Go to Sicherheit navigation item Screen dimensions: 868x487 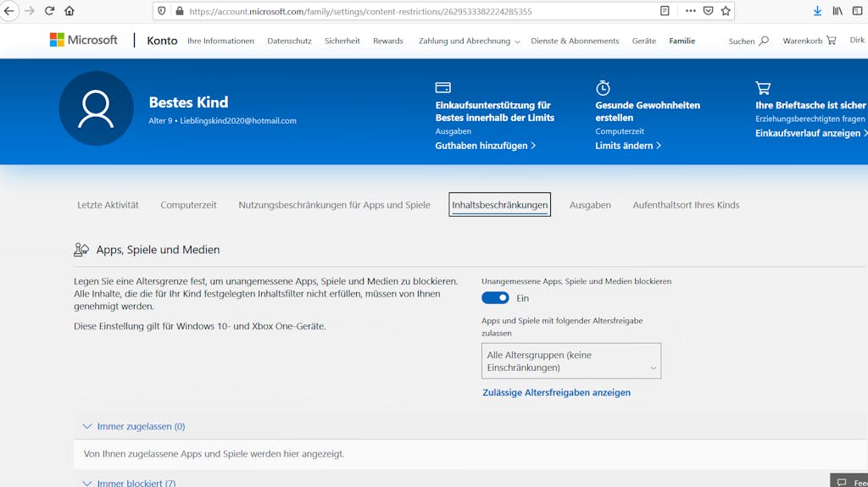point(342,41)
